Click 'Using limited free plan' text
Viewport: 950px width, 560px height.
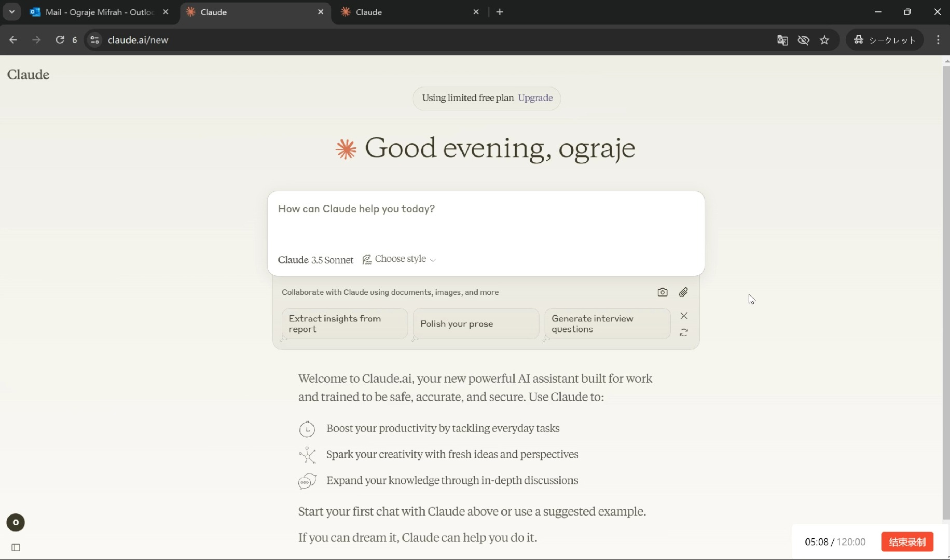[468, 98]
